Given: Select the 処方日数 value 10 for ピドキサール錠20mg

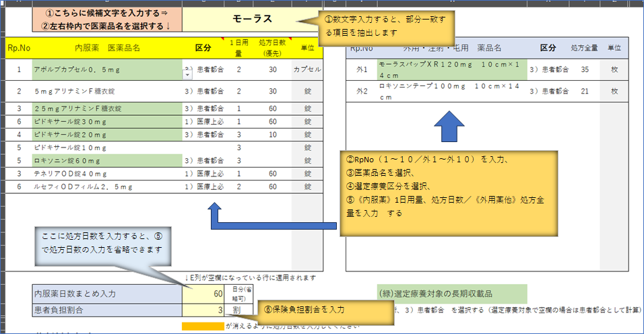Looking at the screenshot, I should point(272,135).
